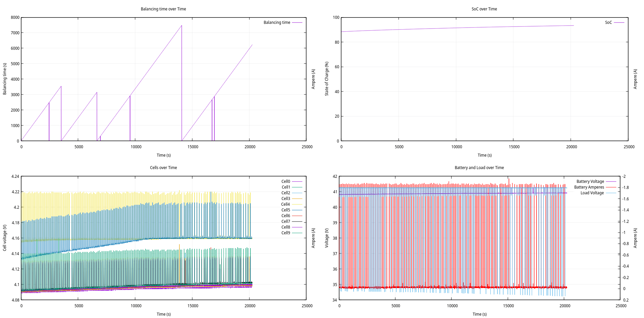Click the 4.08 tick on Cell voltage axis
This screenshot has width=644, height=318.
15,300
